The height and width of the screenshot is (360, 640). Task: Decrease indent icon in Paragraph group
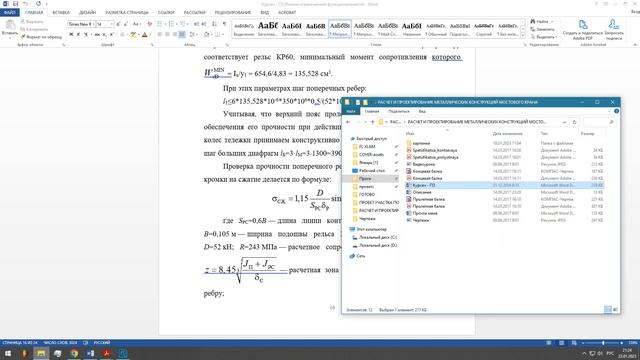pos(196,24)
